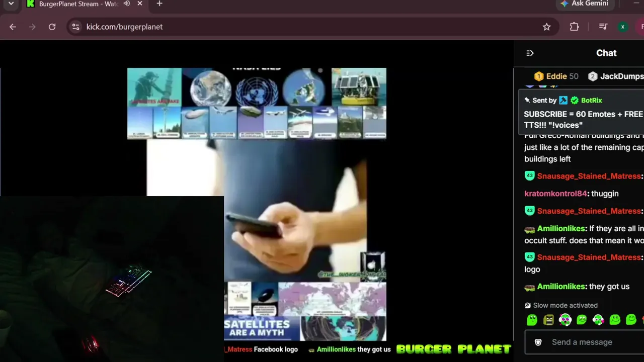This screenshot has height=362, width=644.
Task: Reload the kick.com page
Action: (52, 27)
